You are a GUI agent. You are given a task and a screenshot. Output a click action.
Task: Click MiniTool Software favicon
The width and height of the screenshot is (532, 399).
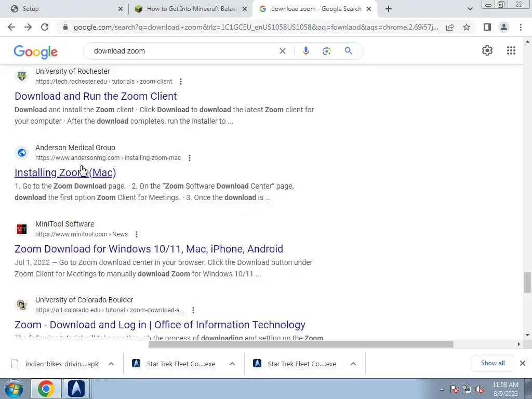(22, 229)
